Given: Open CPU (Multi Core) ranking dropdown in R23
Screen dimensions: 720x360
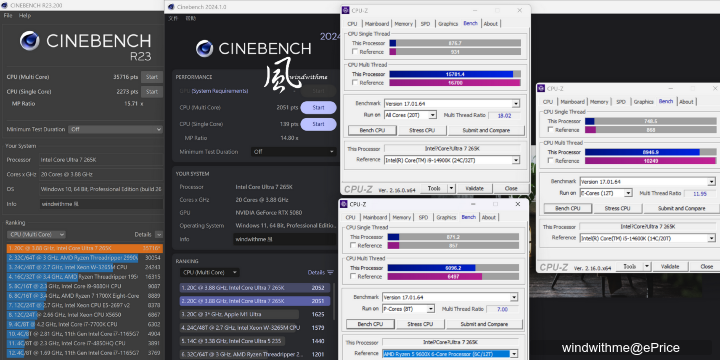Looking at the screenshot, I should (36, 235).
